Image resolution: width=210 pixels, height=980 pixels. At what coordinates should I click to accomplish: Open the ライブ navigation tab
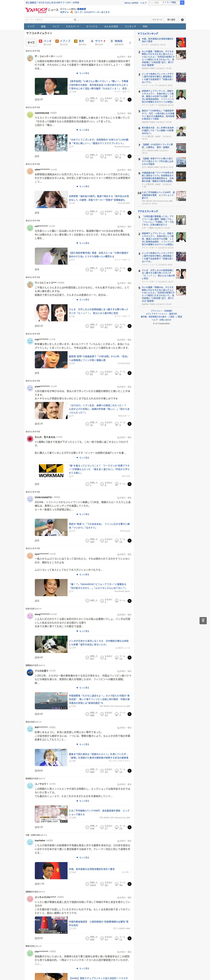56,27
